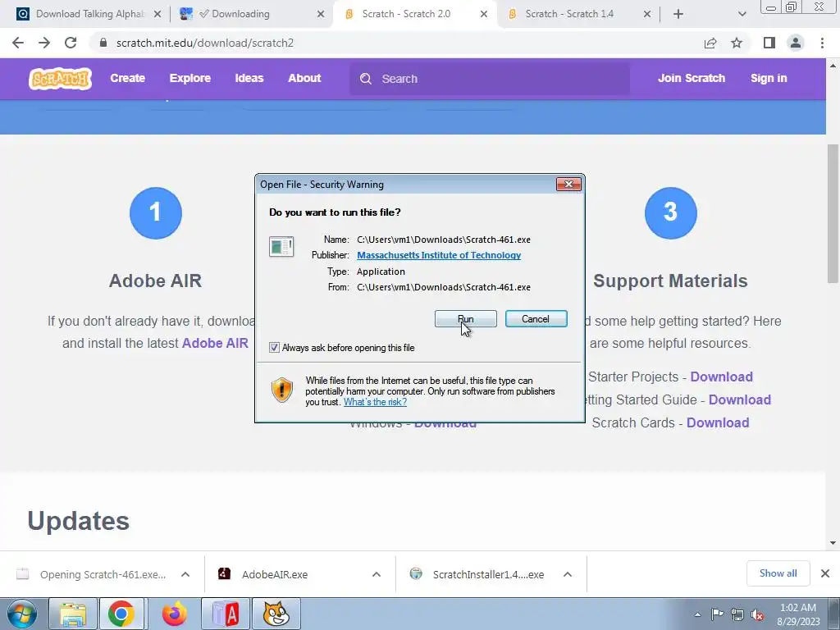Download Starter Projects
This screenshot has height=630, width=840.
(721, 377)
